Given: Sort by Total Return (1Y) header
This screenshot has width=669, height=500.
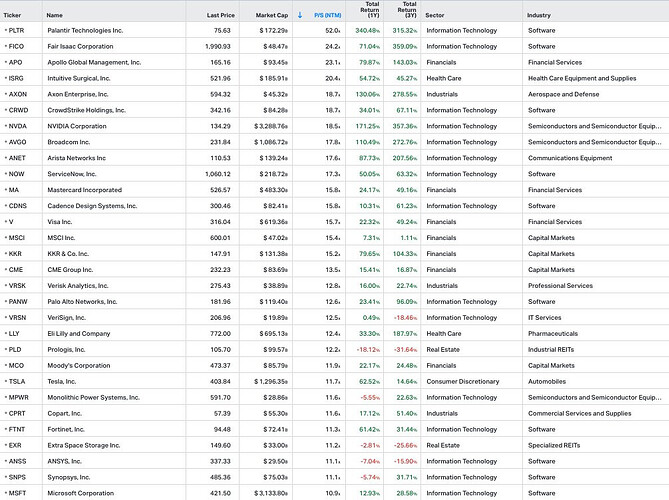Looking at the screenshot, I should (369, 9).
